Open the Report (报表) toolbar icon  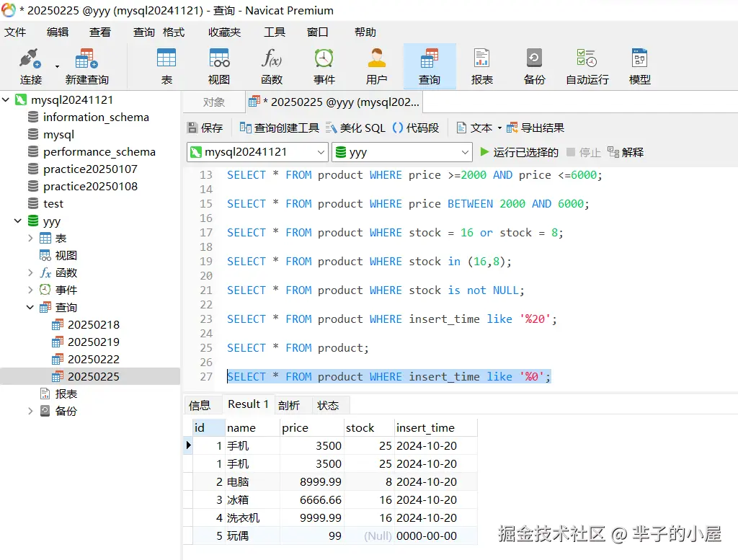click(482, 66)
